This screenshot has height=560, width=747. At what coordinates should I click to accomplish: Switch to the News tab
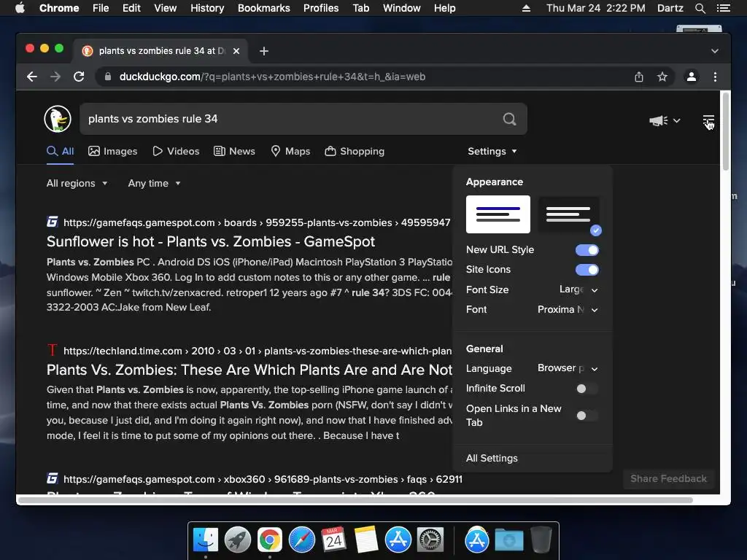pos(234,152)
